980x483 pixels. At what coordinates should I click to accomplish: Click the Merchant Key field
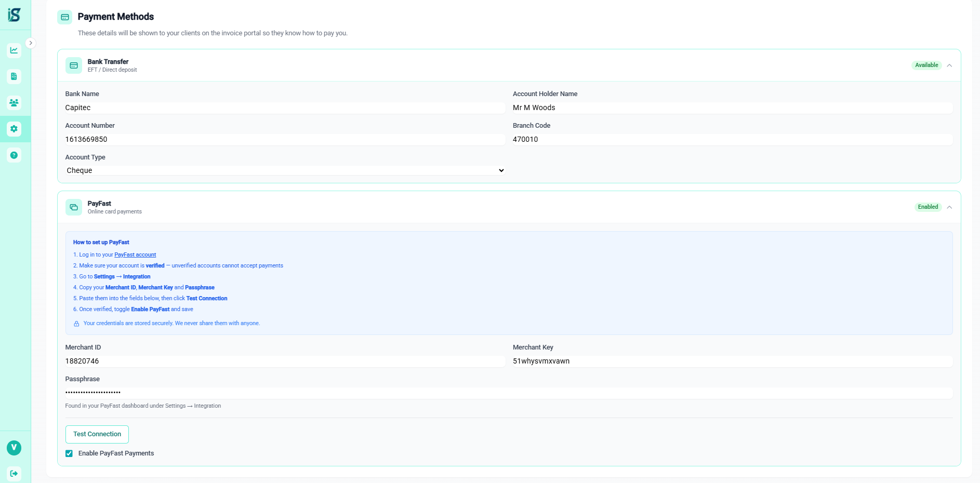(733, 361)
